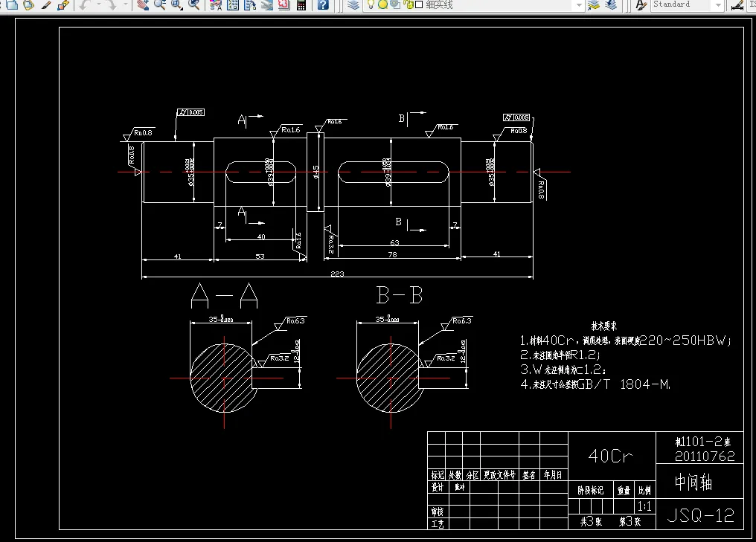This screenshot has width=756, height=542.
Task: Click the Copy toolbar icon
Action: tap(13, 4)
